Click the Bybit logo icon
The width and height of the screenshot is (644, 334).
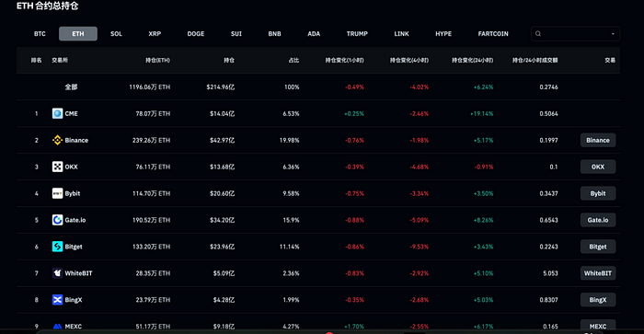click(x=57, y=193)
